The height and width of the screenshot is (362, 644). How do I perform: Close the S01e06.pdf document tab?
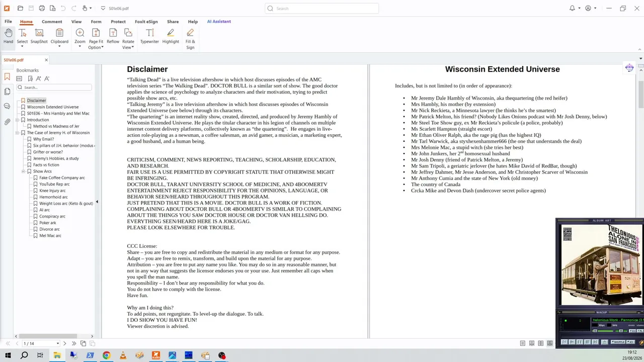point(46,60)
